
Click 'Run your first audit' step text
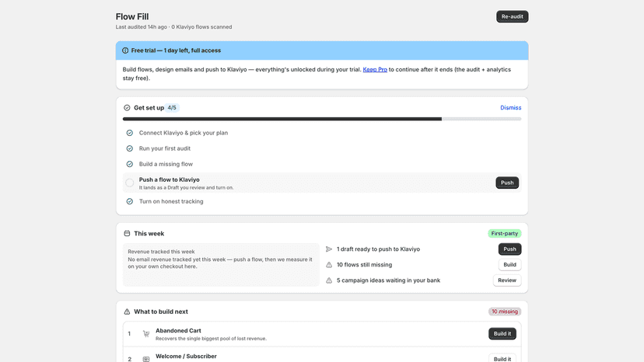point(165,148)
